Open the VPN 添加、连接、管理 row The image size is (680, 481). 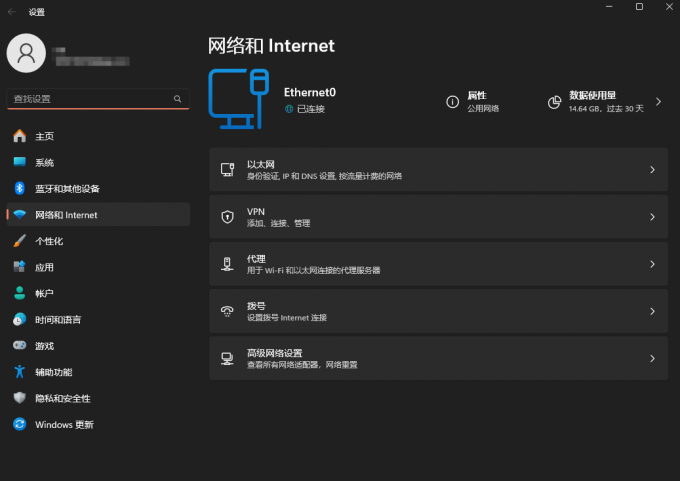[438, 216]
